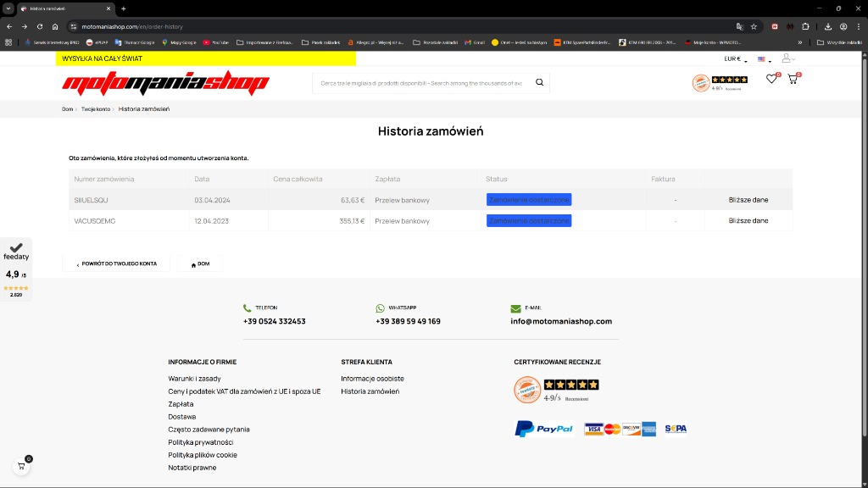Click the 'Numer zamówienia' column header
Image resolution: width=868 pixels, height=488 pixels.
pos(104,180)
